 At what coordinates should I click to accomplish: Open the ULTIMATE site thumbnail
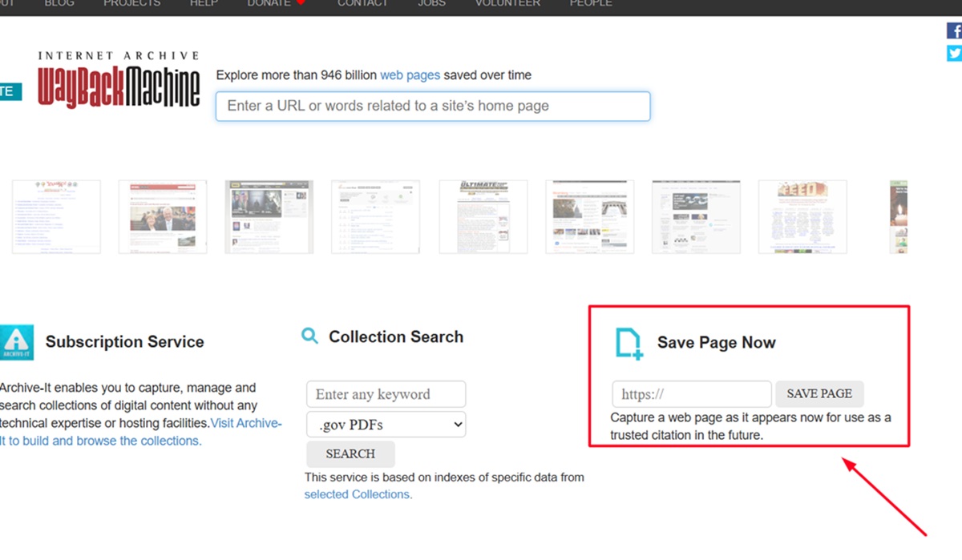tap(483, 216)
